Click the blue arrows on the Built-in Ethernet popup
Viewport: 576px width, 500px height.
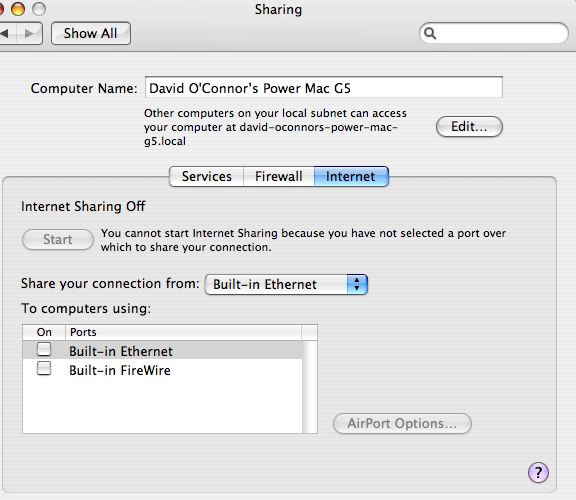357,284
